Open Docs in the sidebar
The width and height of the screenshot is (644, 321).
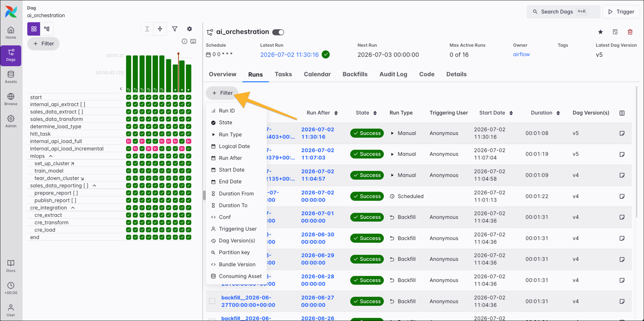click(11, 266)
